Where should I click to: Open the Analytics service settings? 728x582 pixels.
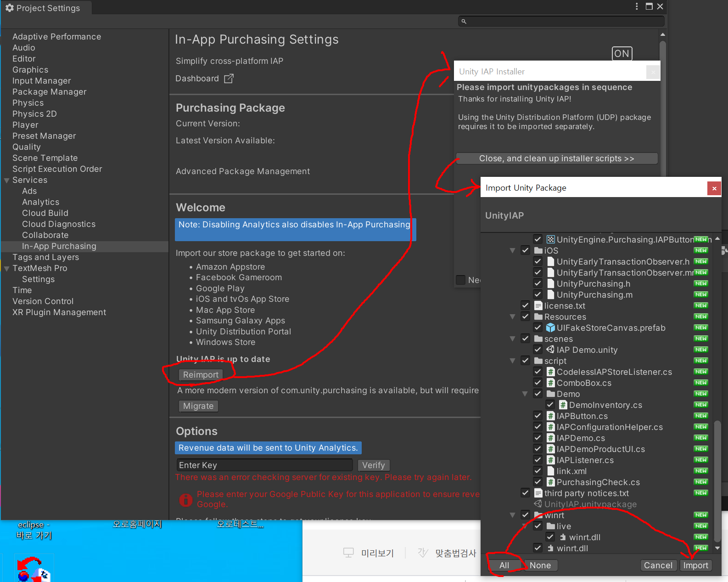40,202
